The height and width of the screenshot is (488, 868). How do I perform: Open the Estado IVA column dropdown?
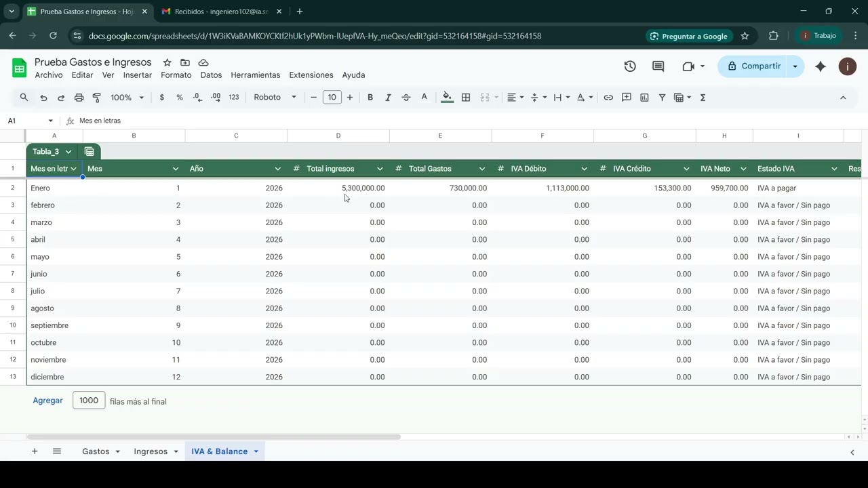tap(834, 169)
